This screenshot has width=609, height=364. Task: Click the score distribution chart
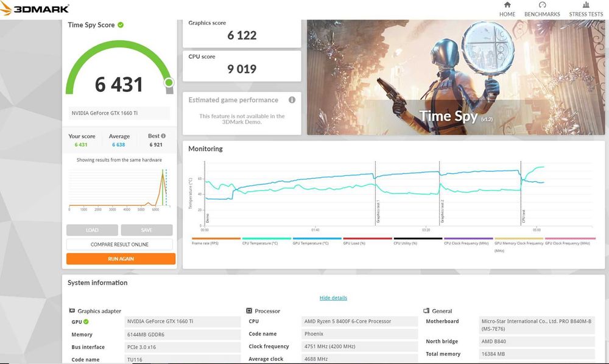pyautogui.click(x=119, y=189)
